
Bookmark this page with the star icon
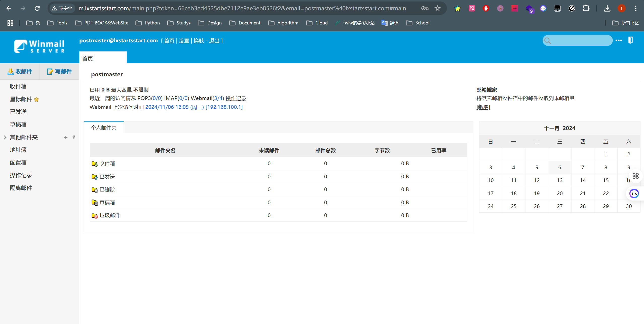click(x=438, y=8)
